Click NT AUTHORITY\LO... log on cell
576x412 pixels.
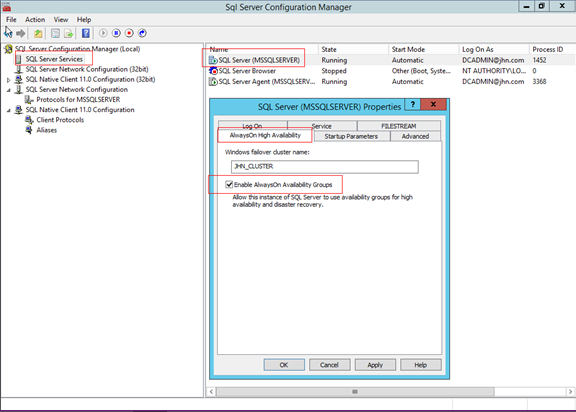point(494,71)
